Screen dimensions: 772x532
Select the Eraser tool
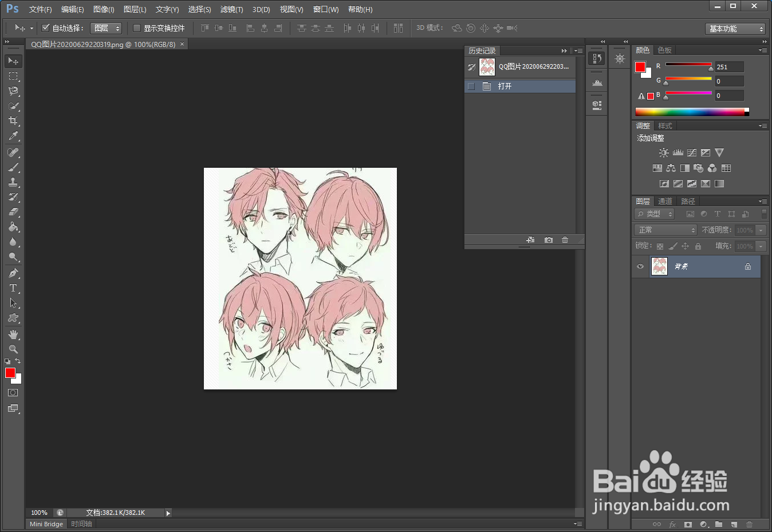[13, 212]
